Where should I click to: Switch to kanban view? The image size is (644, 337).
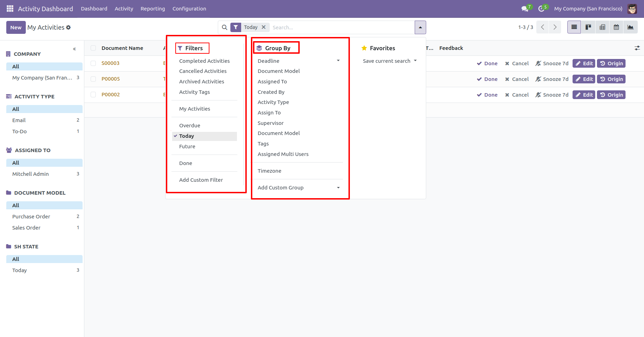coord(588,27)
